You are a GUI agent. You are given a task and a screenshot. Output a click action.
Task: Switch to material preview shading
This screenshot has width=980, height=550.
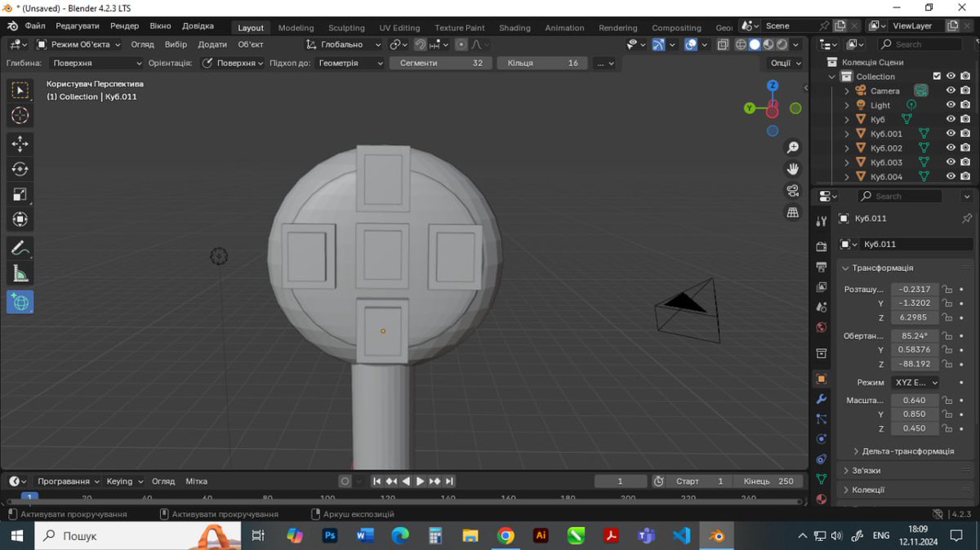point(768,45)
